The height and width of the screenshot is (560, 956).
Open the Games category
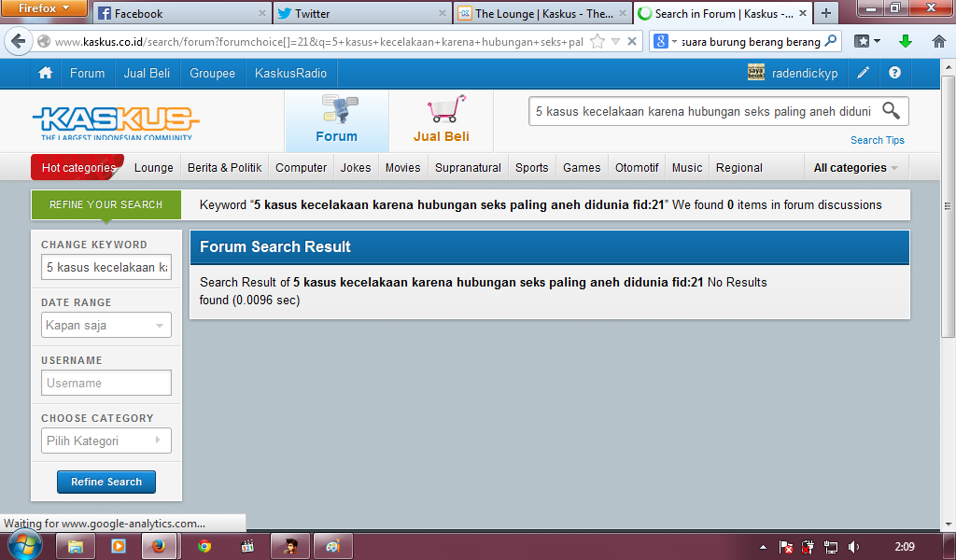(582, 168)
